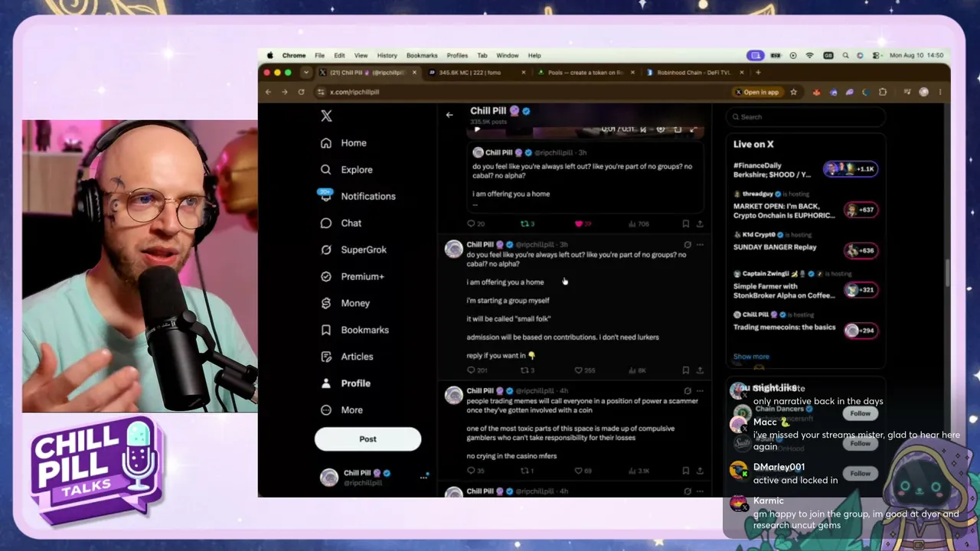980x551 pixels.
Task: Share the 'no crying in the casino' post
Action: (x=700, y=471)
